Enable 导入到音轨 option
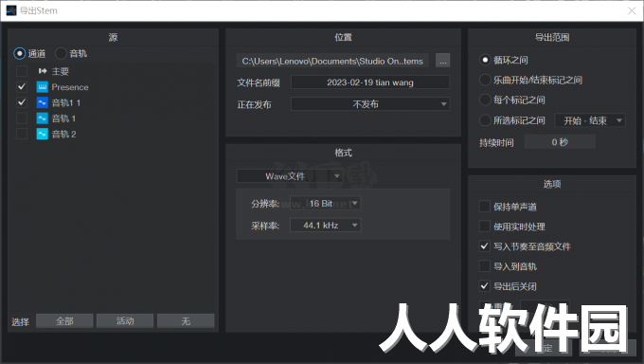This screenshot has height=364, width=644. pos(485,266)
